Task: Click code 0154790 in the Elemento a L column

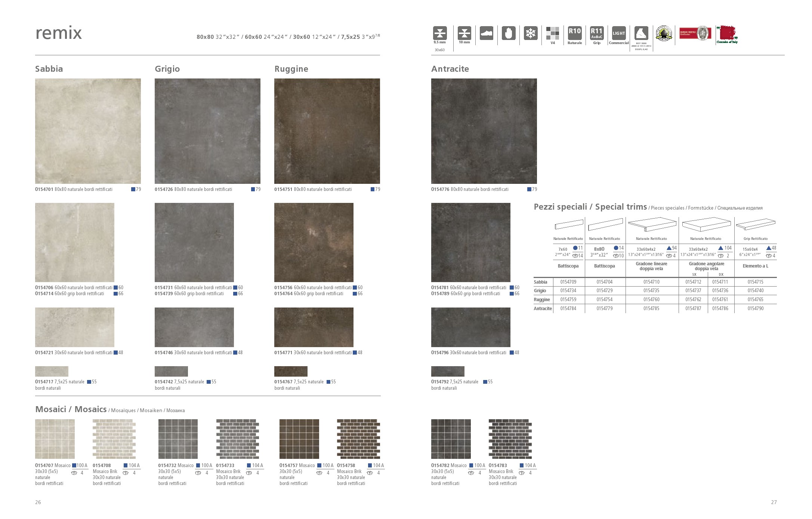Action: pyautogui.click(x=756, y=309)
